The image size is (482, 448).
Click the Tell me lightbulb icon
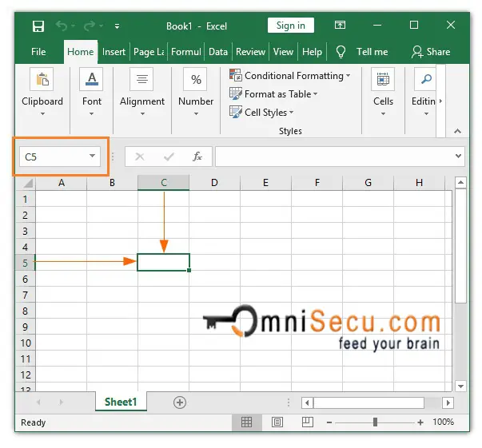[341, 52]
